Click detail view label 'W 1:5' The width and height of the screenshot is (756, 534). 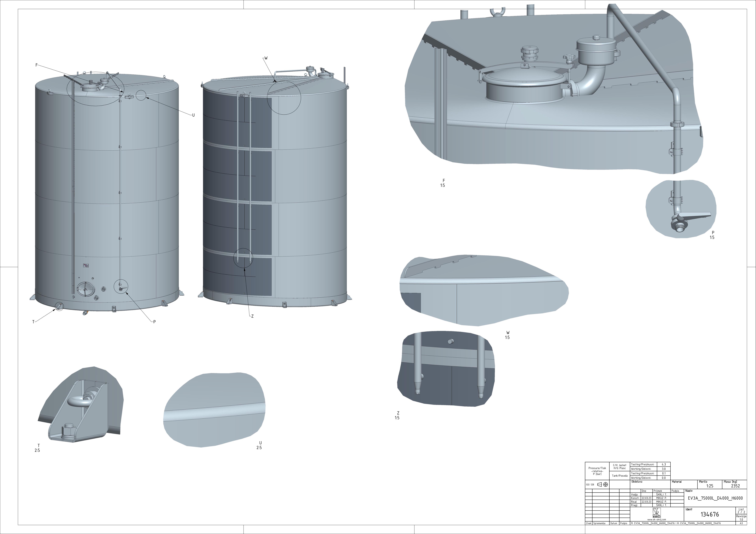(507, 335)
